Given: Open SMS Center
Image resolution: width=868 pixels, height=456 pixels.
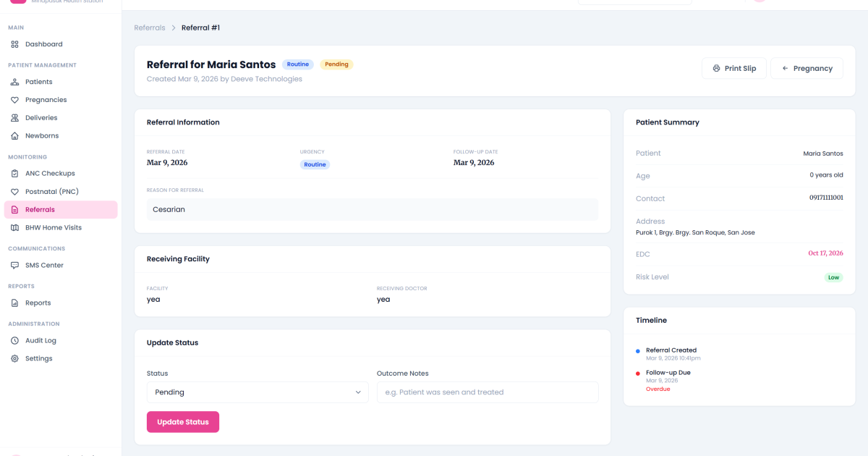Looking at the screenshot, I should [61, 265].
